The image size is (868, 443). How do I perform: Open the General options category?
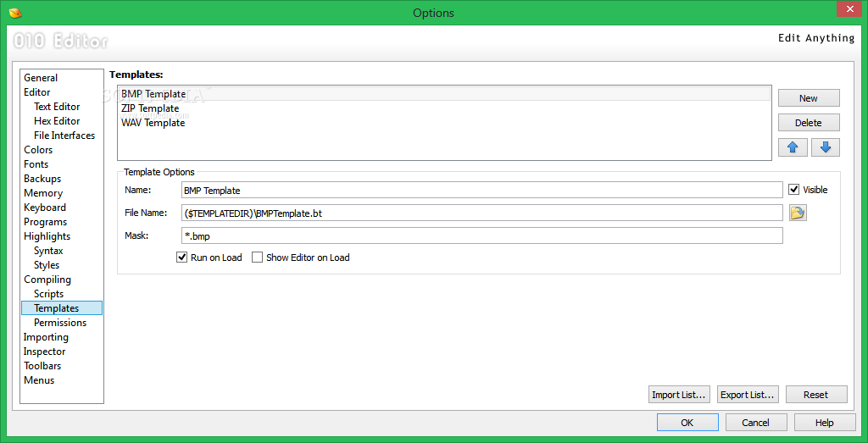41,78
